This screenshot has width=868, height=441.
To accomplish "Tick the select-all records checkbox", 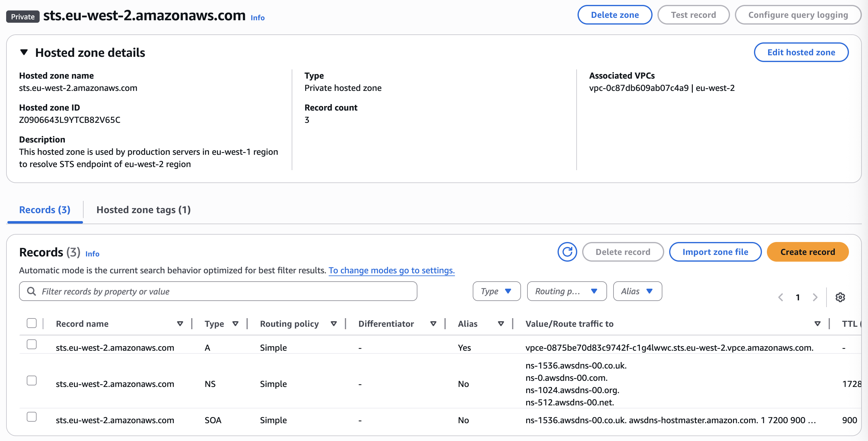I will [x=32, y=323].
